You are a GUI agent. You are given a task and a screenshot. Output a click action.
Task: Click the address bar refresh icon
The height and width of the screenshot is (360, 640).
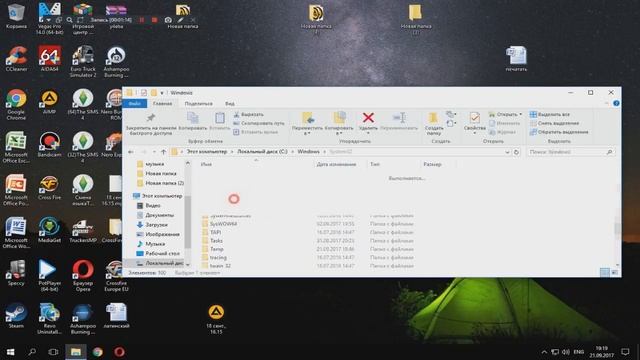[x=516, y=152]
